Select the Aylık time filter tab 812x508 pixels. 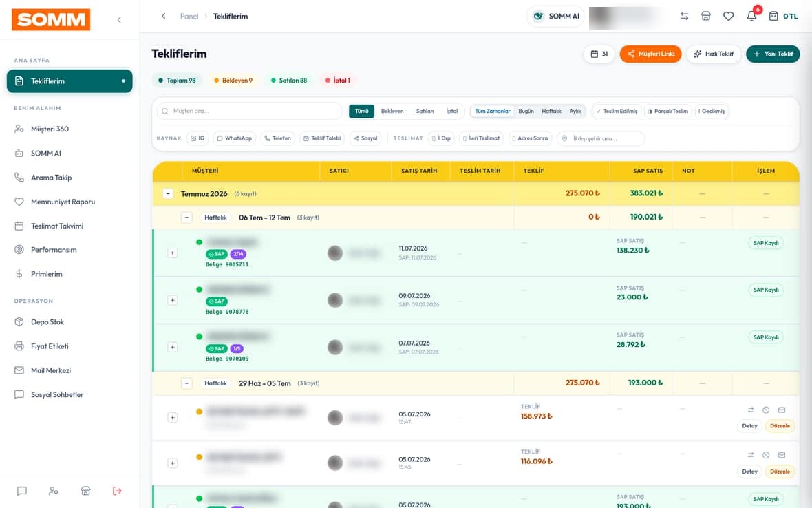pyautogui.click(x=575, y=111)
